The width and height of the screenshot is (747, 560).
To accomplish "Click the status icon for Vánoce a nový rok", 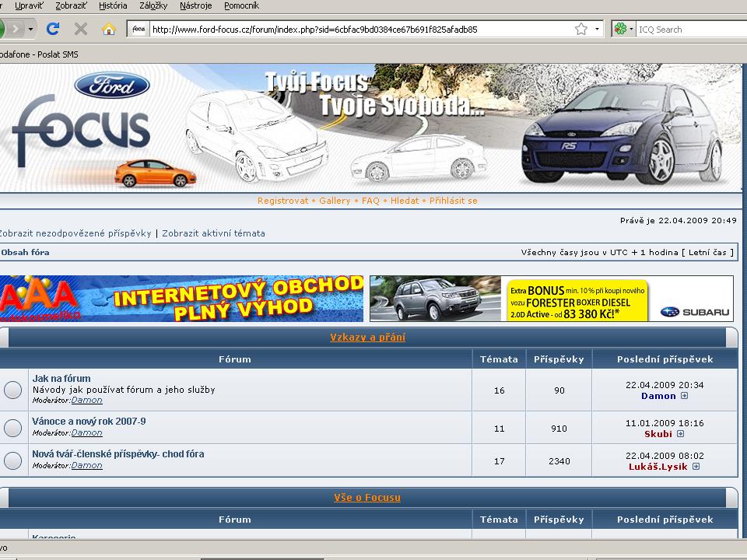I will click(x=13, y=428).
